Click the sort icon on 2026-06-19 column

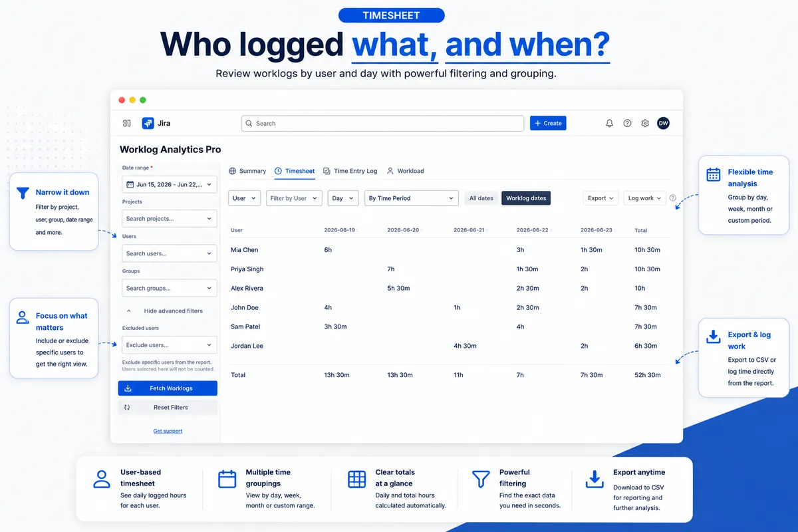(358, 231)
